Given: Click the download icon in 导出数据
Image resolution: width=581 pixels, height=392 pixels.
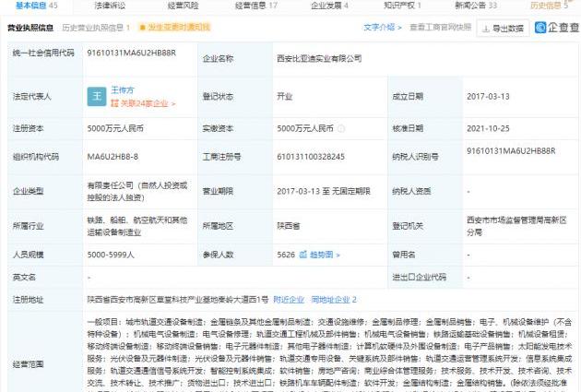Looking at the screenshot, I should click(x=486, y=29).
